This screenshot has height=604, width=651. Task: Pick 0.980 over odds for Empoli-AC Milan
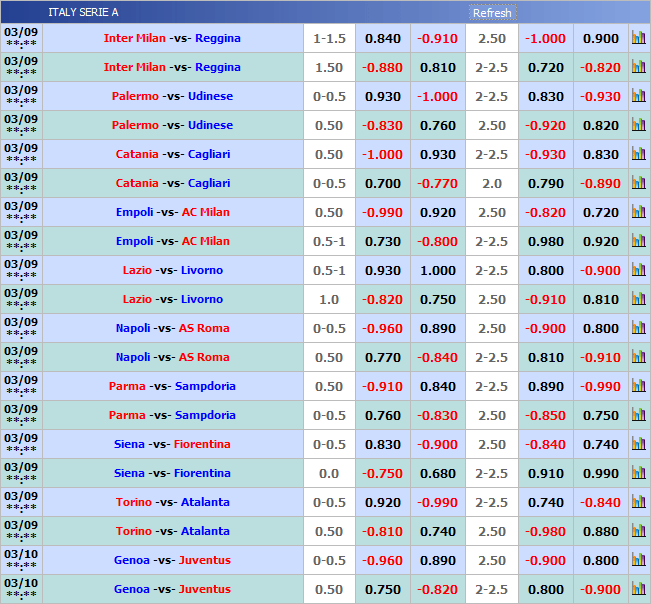click(546, 242)
